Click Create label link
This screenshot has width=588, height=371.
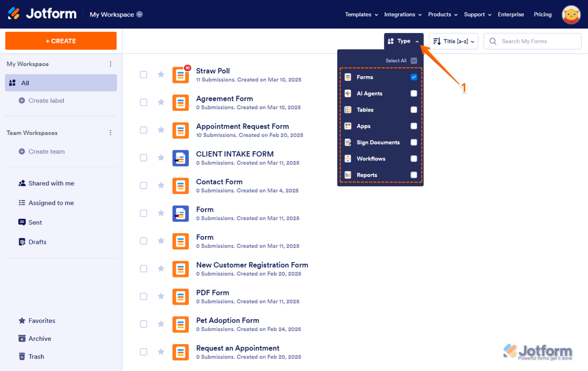coord(42,101)
